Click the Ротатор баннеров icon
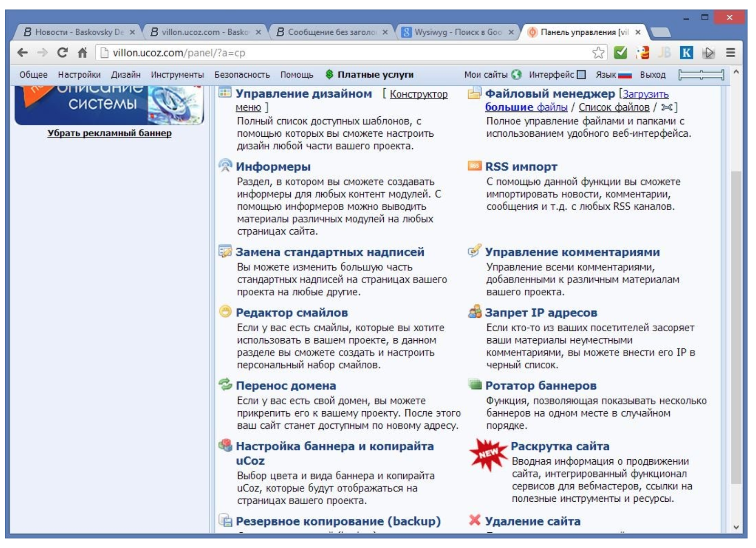The image size is (756, 548). [475, 384]
